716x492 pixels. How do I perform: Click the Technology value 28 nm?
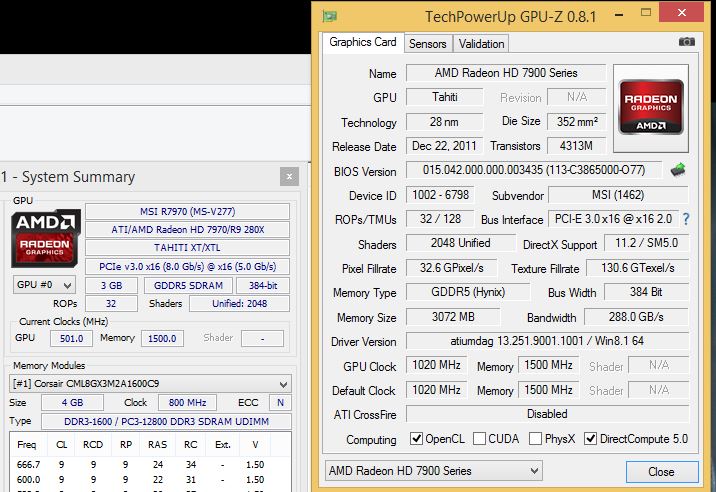tap(444, 122)
